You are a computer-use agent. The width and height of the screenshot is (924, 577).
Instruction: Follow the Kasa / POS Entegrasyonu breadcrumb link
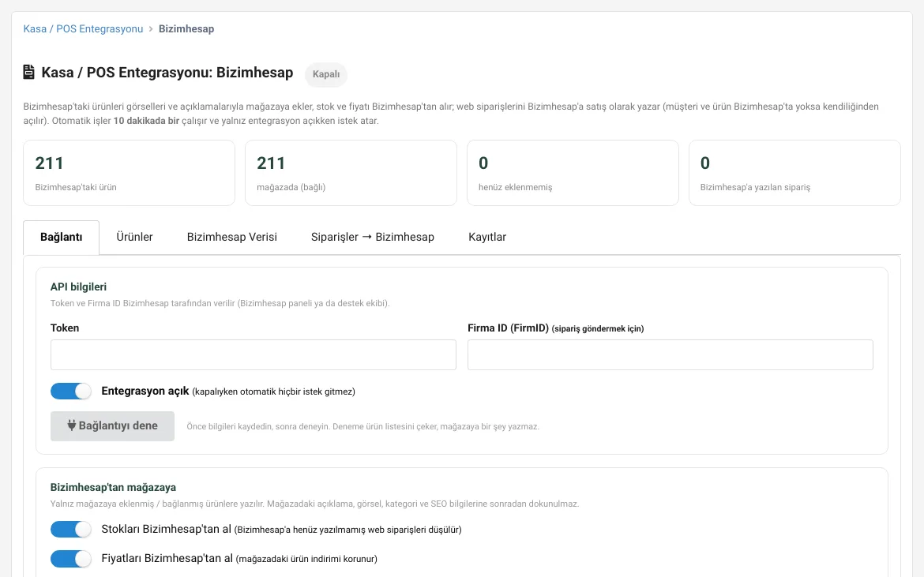coord(83,29)
